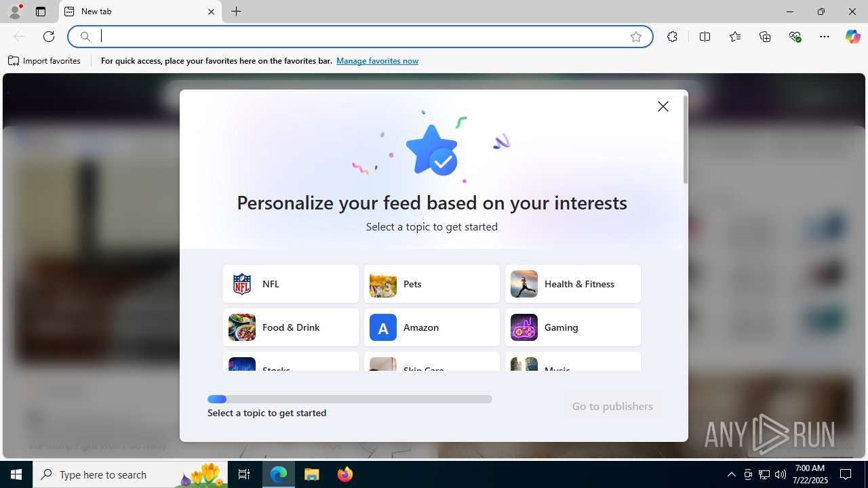Click the Refresh page icon

(x=49, y=37)
